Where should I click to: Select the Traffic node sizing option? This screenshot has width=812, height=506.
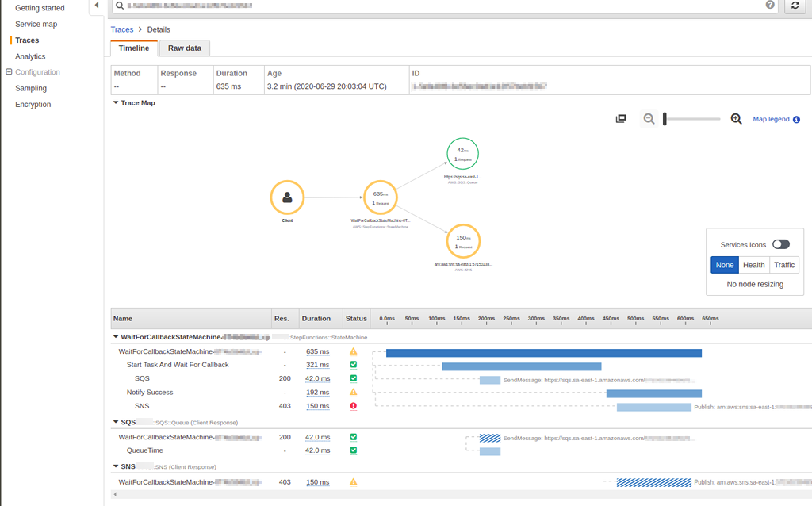tap(783, 265)
